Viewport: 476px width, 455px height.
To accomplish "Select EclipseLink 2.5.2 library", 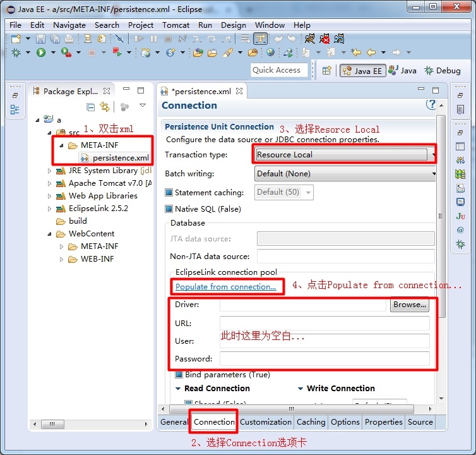I will tap(98, 208).
